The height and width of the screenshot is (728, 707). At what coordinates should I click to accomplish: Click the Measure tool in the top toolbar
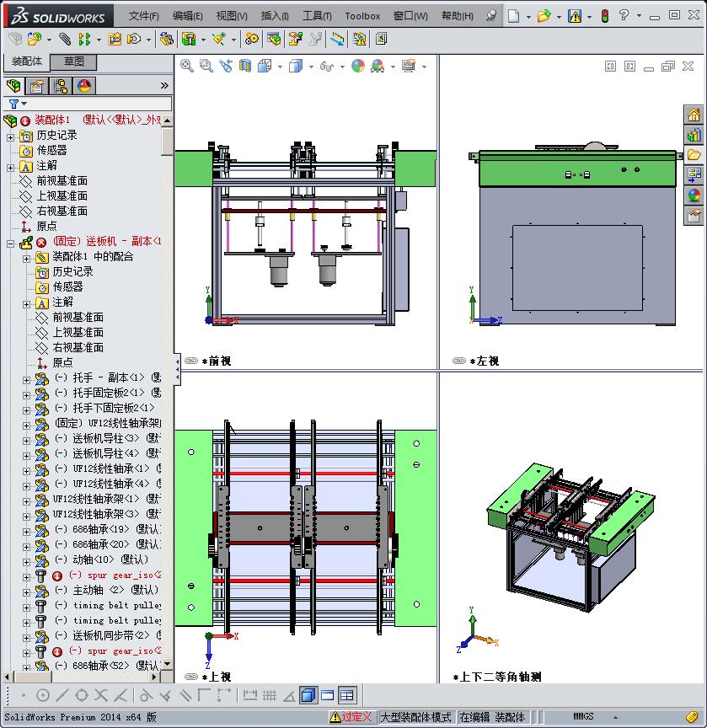tap(336, 39)
